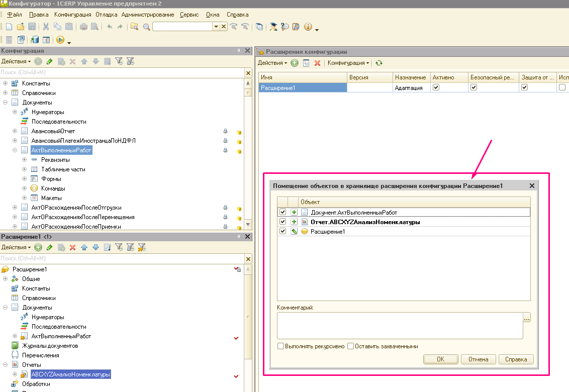Image resolution: width=569 pixels, height=392 pixels.
Task: Uncheck the Расширение1 row in dialog list
Action: pos(282,231)
